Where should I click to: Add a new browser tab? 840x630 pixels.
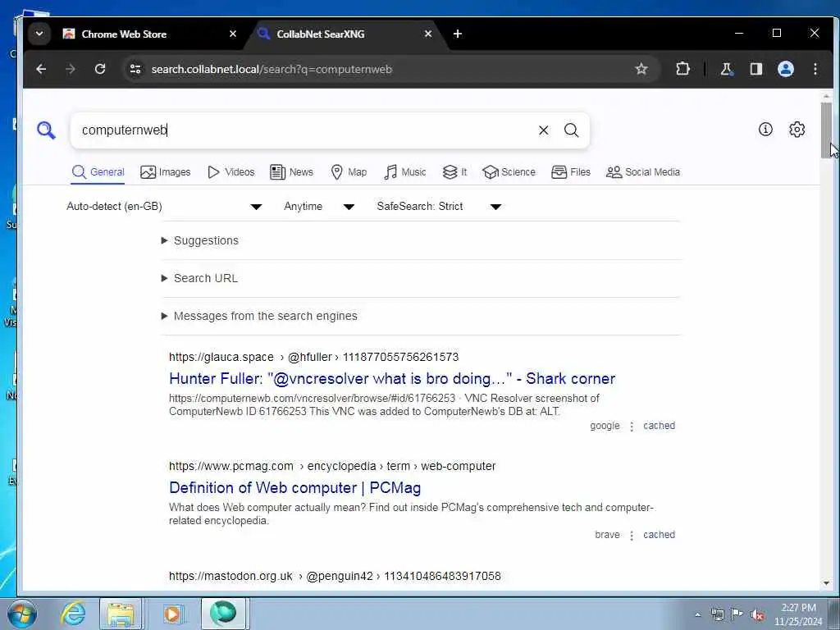[x=458, y=34]
